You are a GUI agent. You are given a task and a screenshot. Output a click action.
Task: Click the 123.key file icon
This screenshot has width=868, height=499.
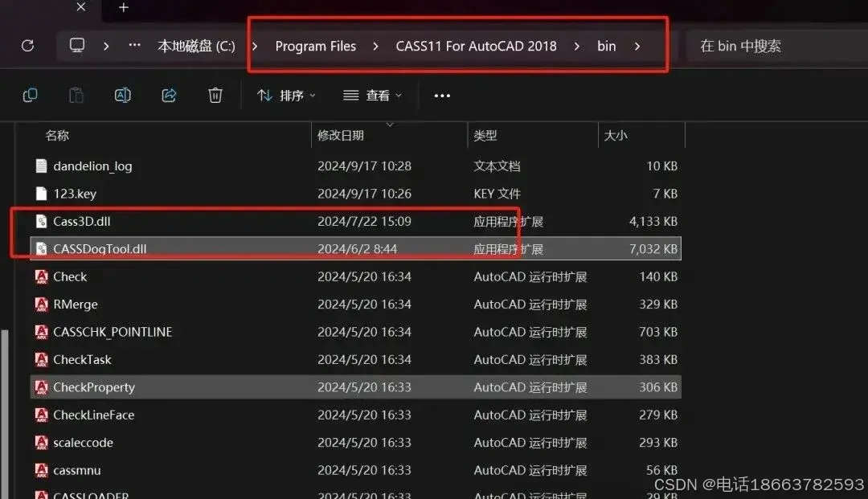coord(42,193)
